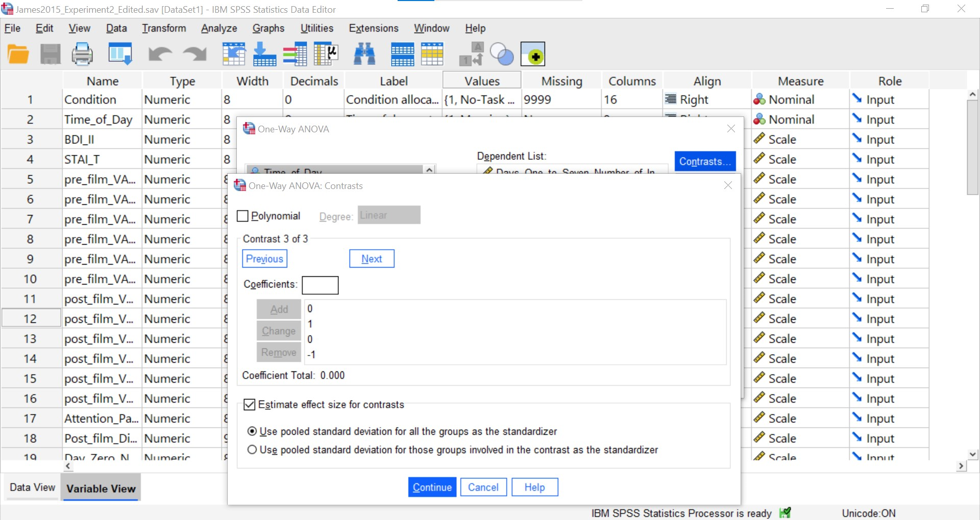Click Nominal icon for Time_of_Day row
Image resolution: width=980 pixels, height=520 pixels.
759,119
